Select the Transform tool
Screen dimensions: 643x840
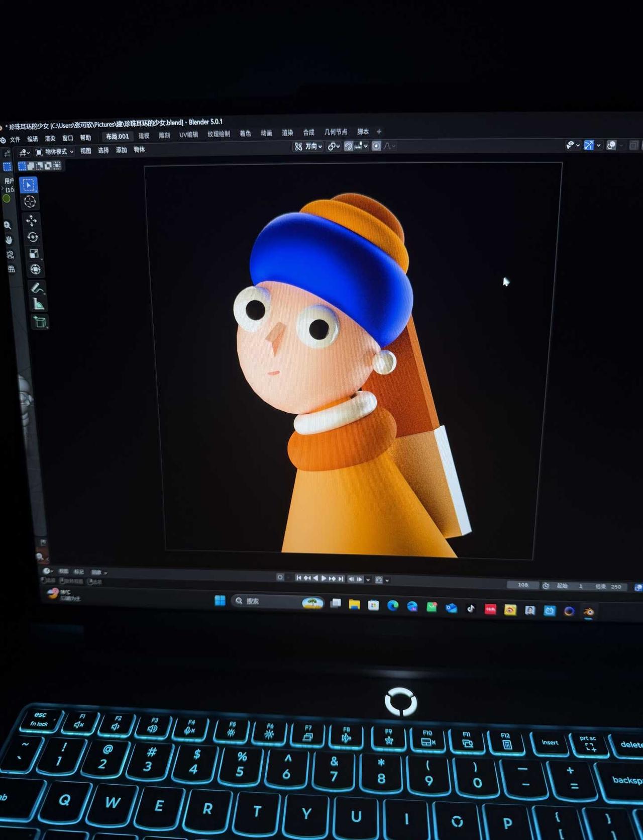[x=35, y=269]
